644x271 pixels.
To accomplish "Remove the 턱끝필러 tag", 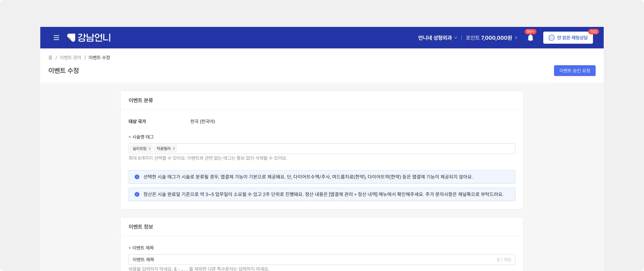I will click(x=174, y=149).
